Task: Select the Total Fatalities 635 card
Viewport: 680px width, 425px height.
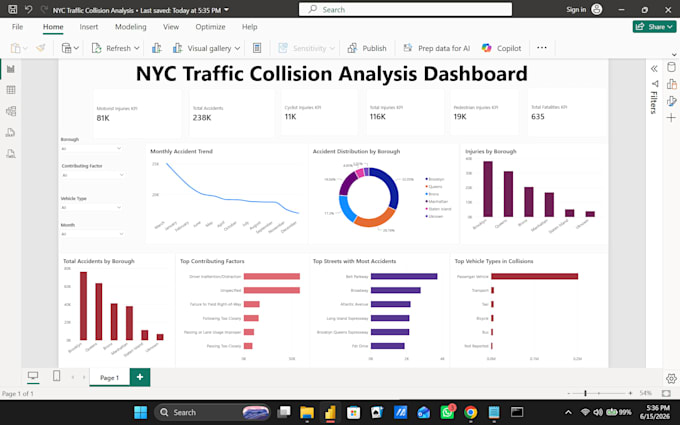Action: pyautogui.click(x=567, y=113)
